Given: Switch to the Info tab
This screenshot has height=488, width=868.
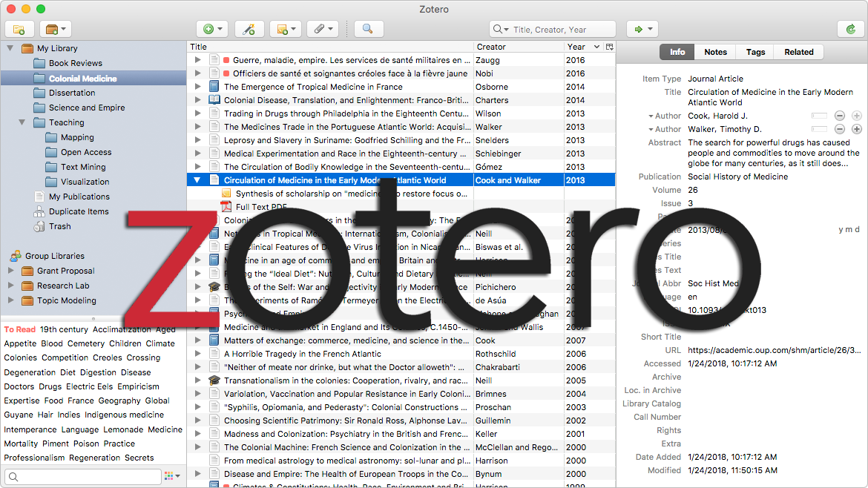Looking at the screenshot, I should pyautogui.click(x=677, y=52).
